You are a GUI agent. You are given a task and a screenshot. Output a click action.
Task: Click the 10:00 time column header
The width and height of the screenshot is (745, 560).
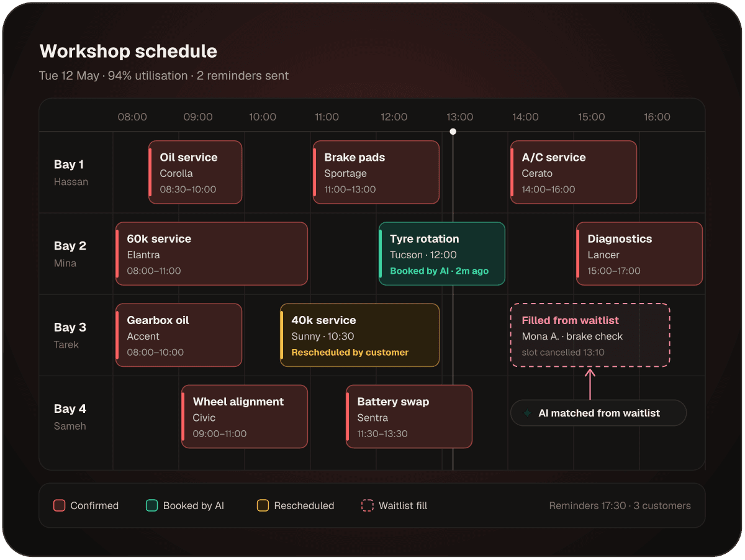tap(263, 117)
